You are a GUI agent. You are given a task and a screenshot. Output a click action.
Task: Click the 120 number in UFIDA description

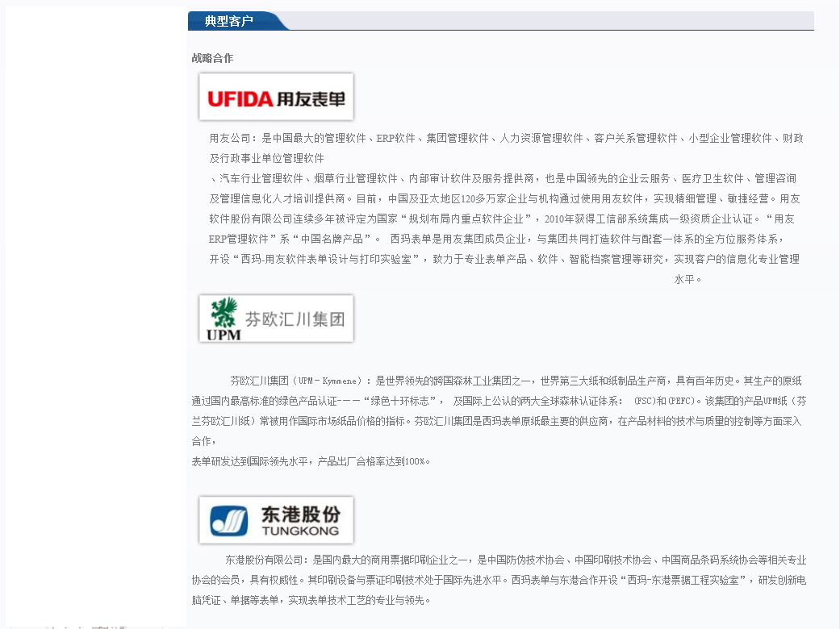pos(469,198)
